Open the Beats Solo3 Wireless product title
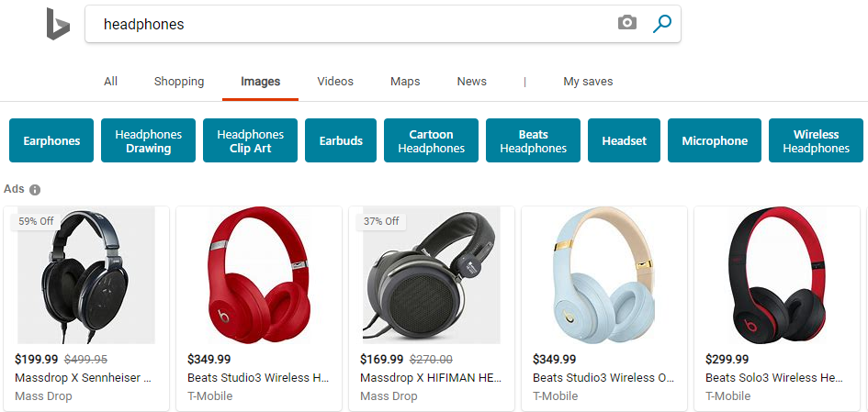 [x=774, y=377]
